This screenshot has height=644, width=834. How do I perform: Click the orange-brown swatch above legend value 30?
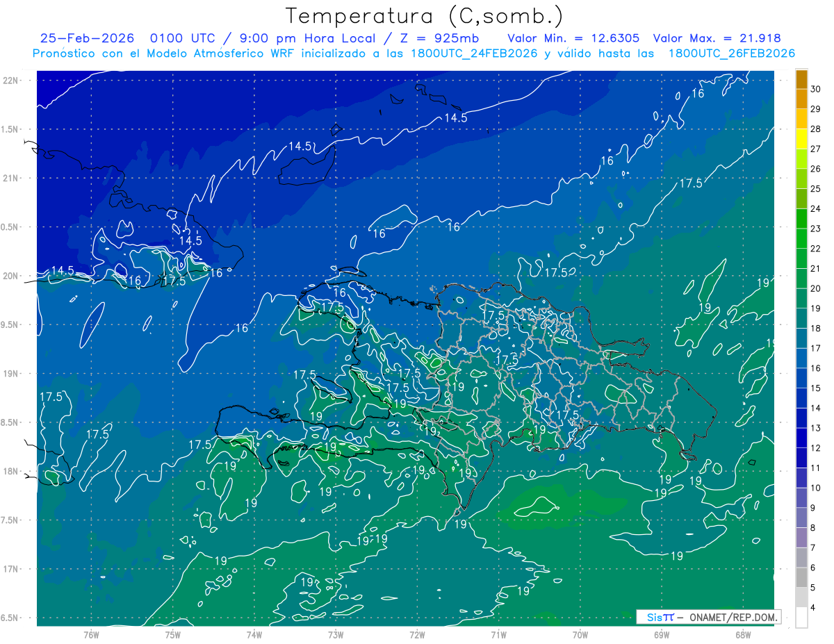pyautogui.click(x=801, y=79)
